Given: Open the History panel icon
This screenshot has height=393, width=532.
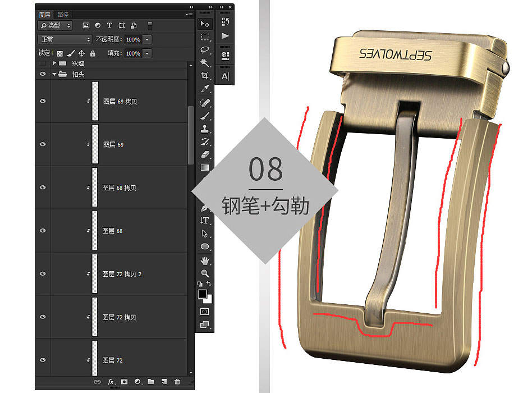Looking at the screenshot, I should (x=225, y=22).
